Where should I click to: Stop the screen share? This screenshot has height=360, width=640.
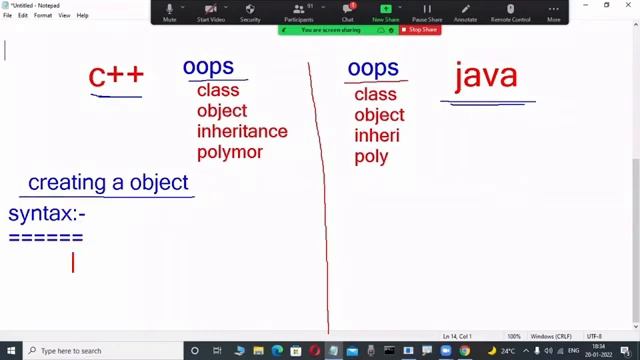(420, 30)
